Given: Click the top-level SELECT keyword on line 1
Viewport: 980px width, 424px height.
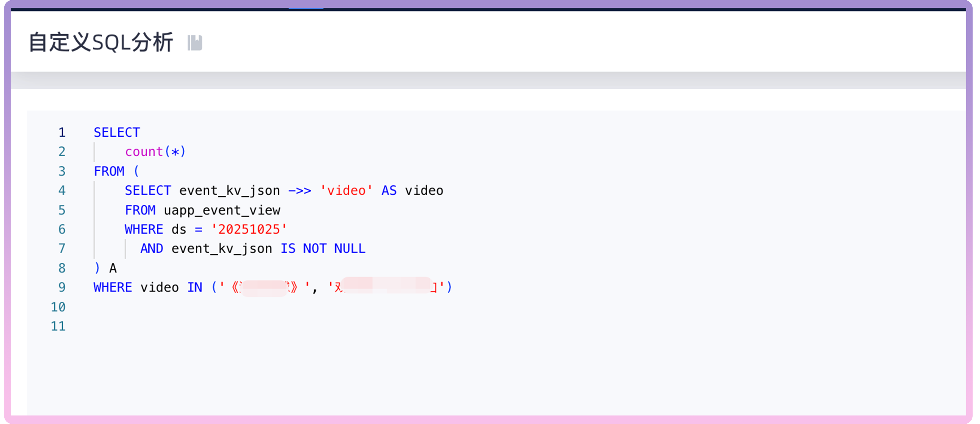Looking at the screenshot, I should pyautogui.click(x=117, y=132).
